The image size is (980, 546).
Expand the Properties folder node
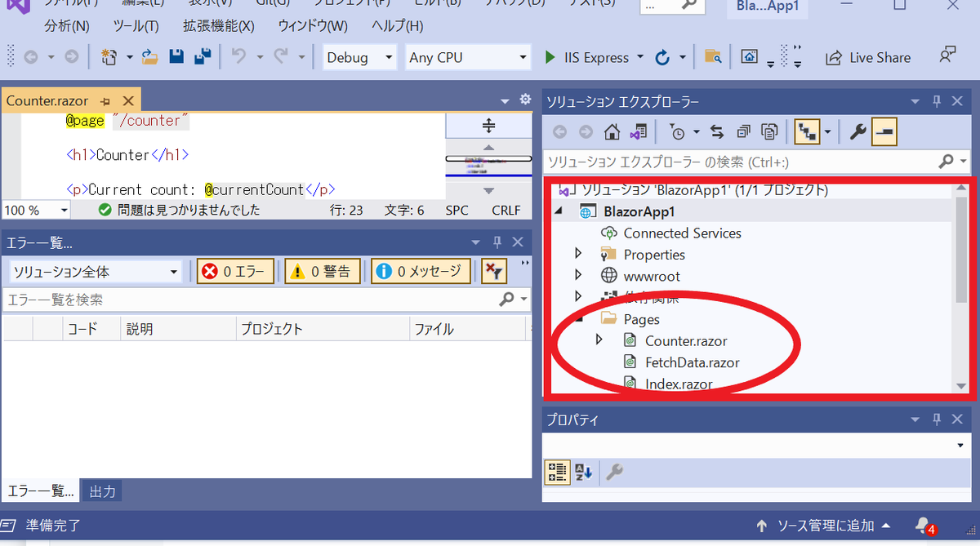(x=579, y=255)
